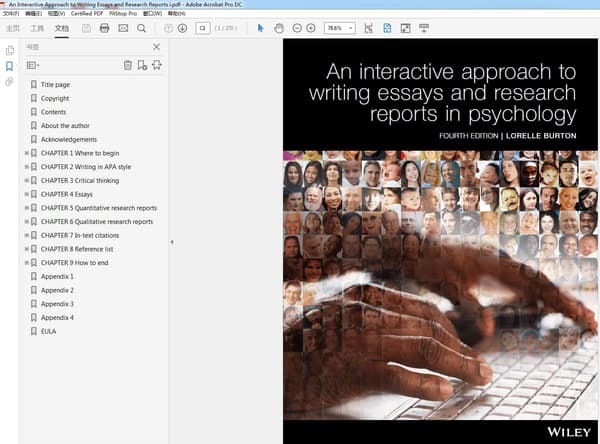Go to Contents bookmark
The width and height of the screenshot is (600, 444).
[54, 112]
